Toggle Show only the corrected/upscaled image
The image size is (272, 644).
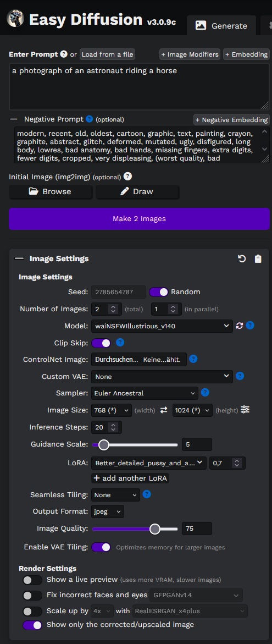(32, 625)
